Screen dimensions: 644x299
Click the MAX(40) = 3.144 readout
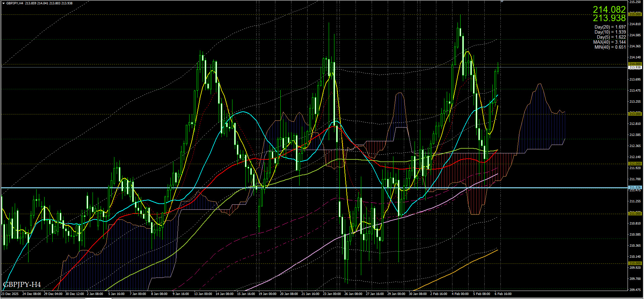[x=609, y=42]
